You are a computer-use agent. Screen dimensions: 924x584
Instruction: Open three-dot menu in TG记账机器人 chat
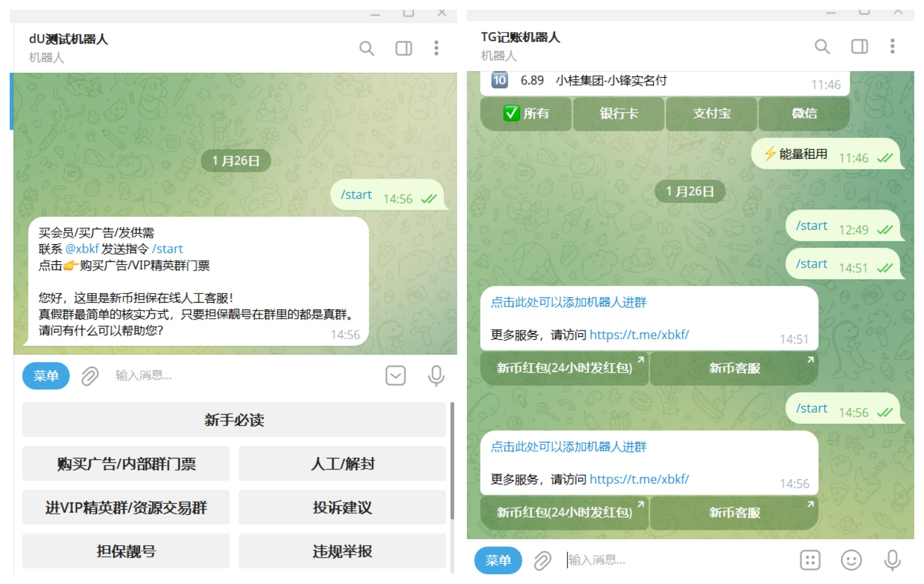click(892, 46)
